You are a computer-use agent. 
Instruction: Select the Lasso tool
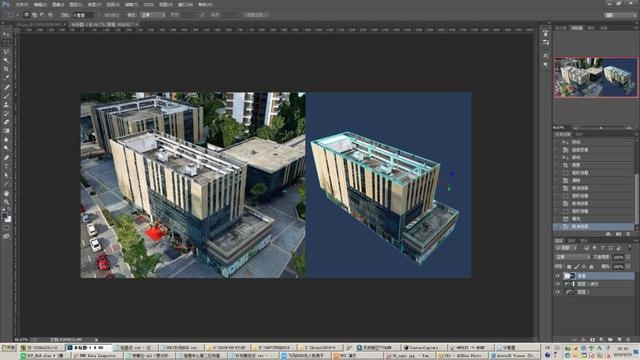tap(6, 52)
